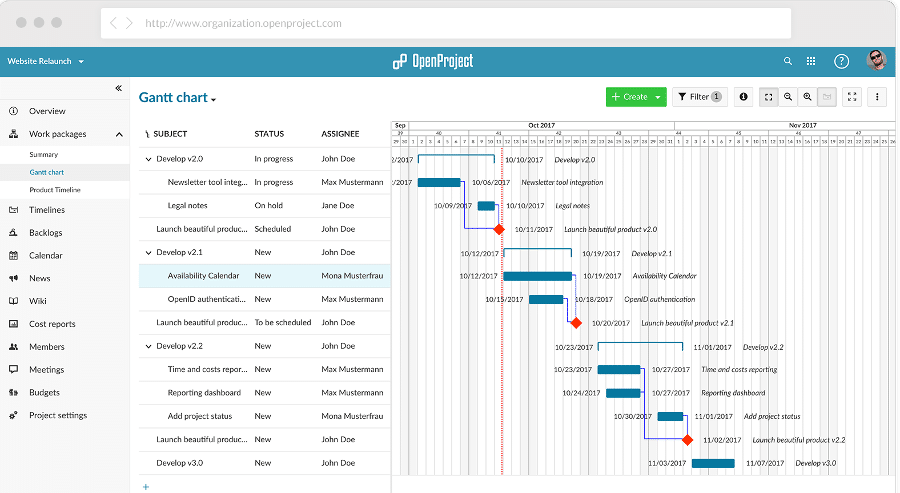Click the Members people icon
900x493 pixels.
(x=13, y=347)
